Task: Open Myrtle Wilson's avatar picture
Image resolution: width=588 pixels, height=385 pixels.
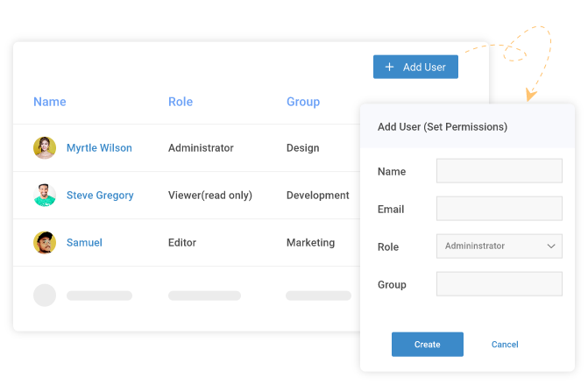Action: (x=45, y=148)
